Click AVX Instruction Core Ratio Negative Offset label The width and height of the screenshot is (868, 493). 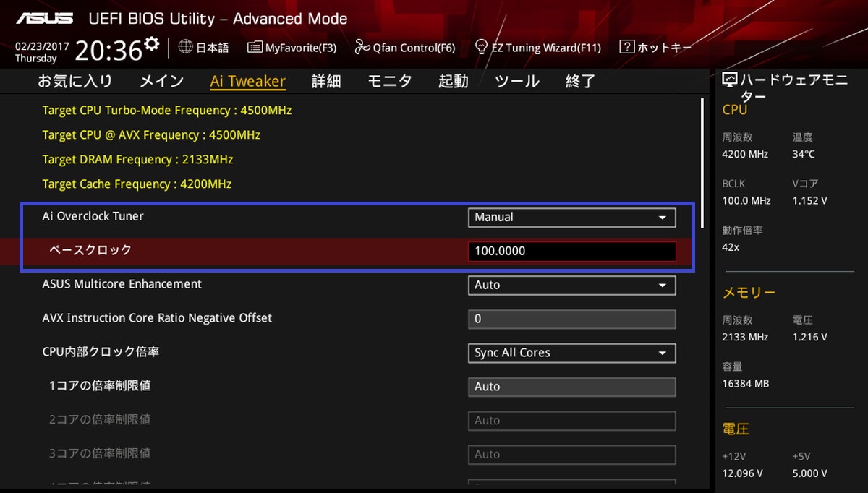157,318
